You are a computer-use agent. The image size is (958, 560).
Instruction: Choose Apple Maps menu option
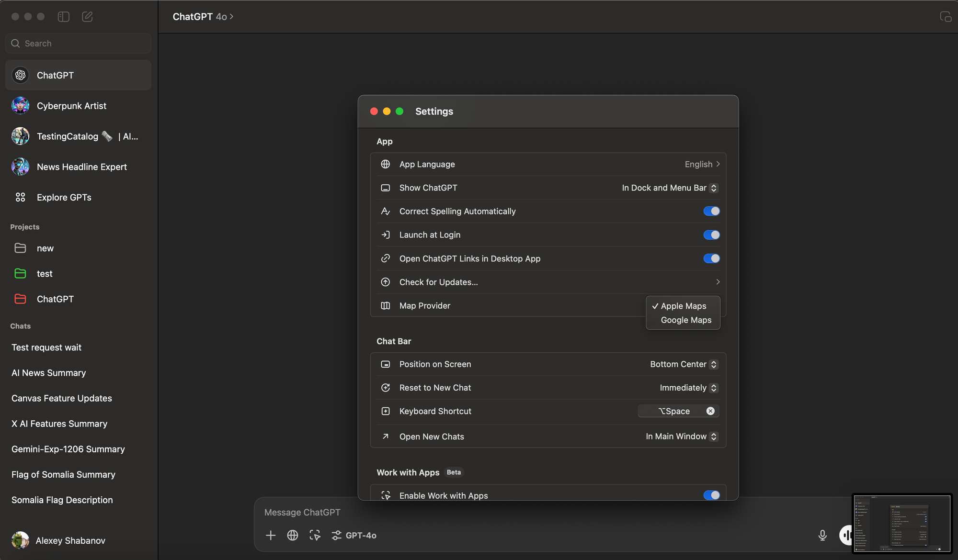point(683,306)
